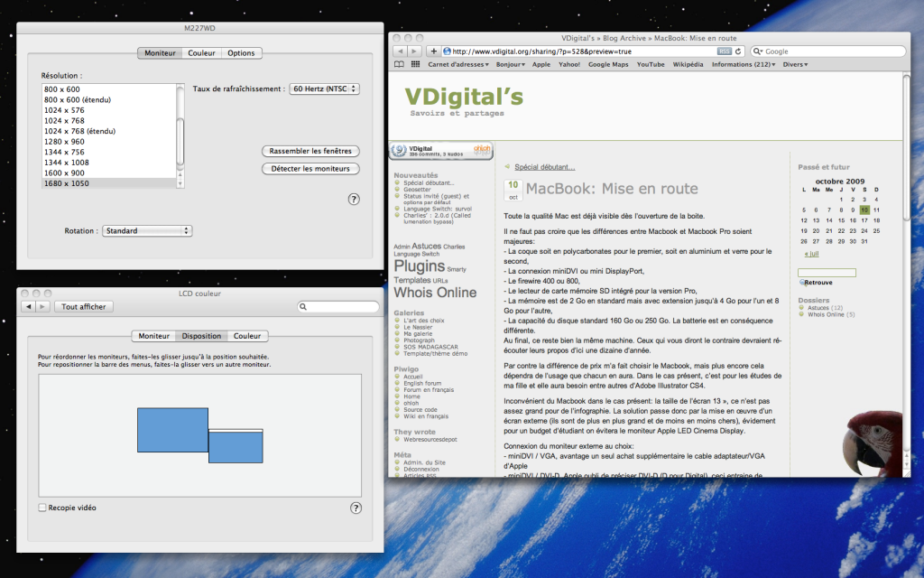
Task: Click the Retrouve search button
Action: pyautogui.click(x=816, y=283)
